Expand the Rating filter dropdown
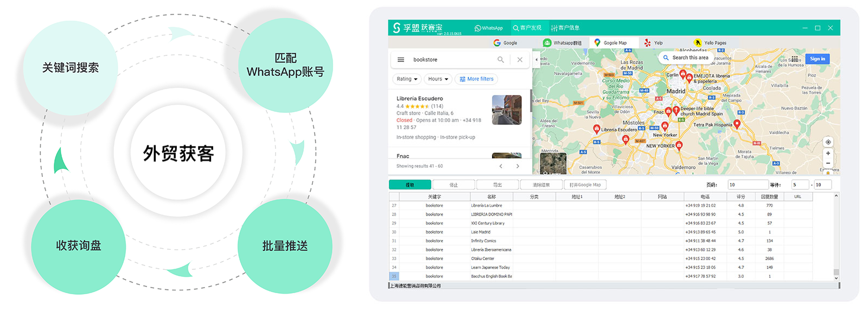This screenshot has width=868, height=310. coord(407,79)
